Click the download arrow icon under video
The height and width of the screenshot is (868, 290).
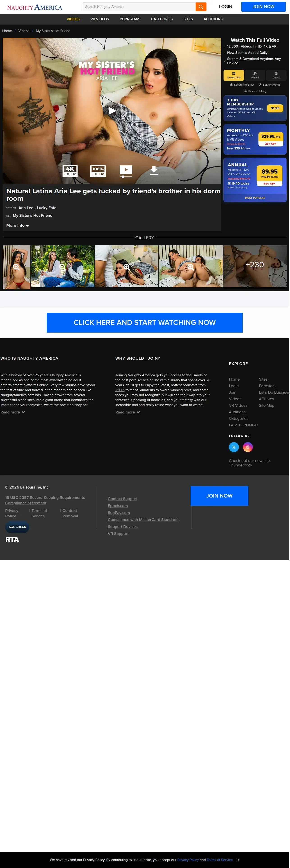point(154,171)
